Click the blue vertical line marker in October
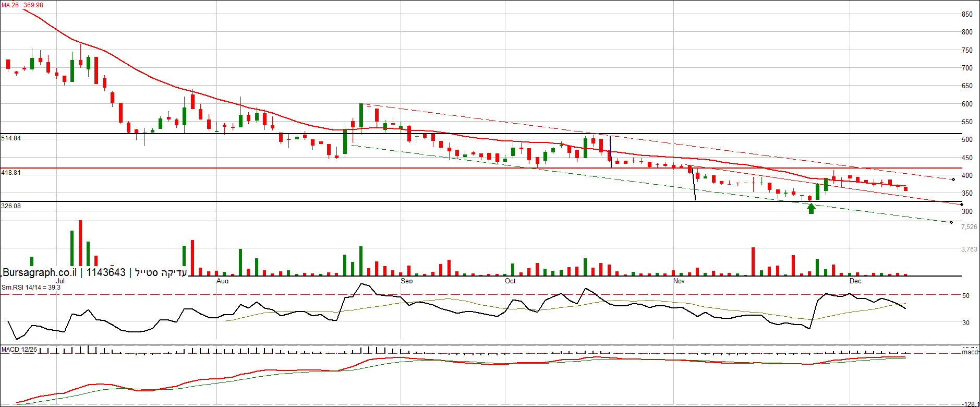The width and height of the screenshot is (980, 407). (611, 151)
